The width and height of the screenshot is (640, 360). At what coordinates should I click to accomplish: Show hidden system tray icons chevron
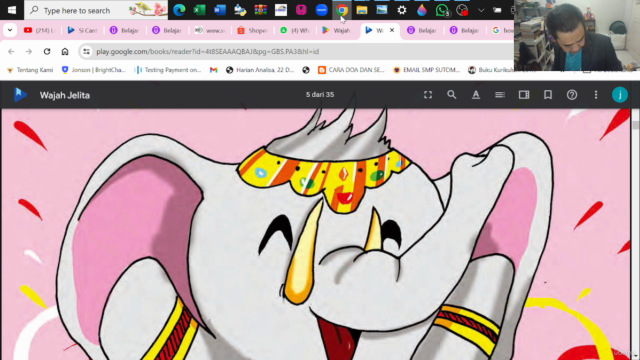[481, 10]
